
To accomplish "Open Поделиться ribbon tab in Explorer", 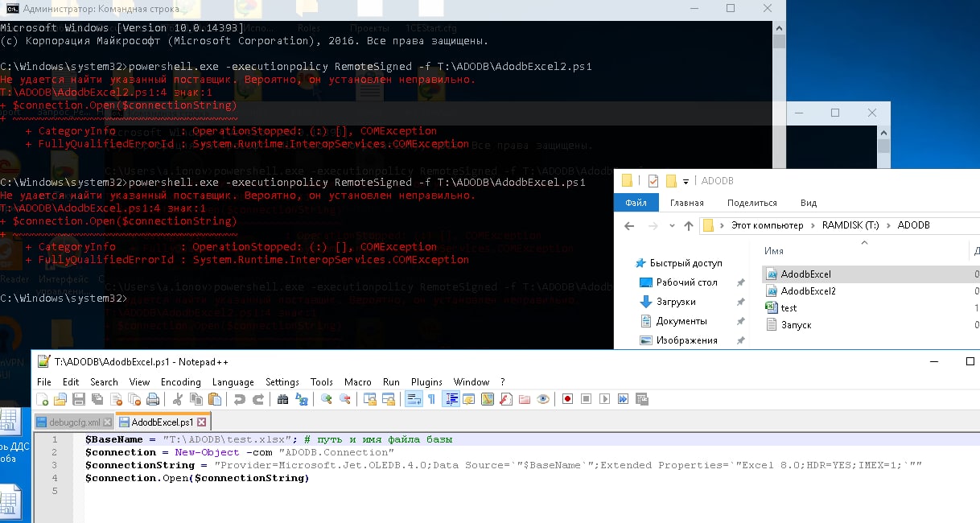I will 752,203.
